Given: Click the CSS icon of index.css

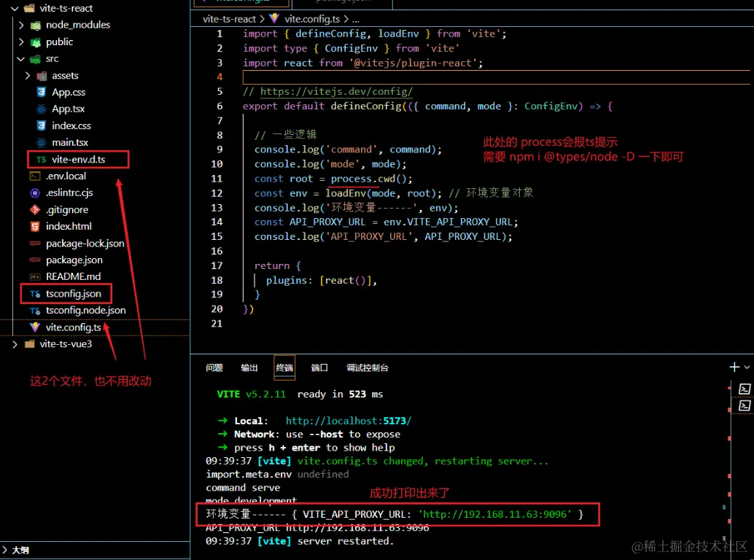Looking at the screenshot, I should [42, 125].
